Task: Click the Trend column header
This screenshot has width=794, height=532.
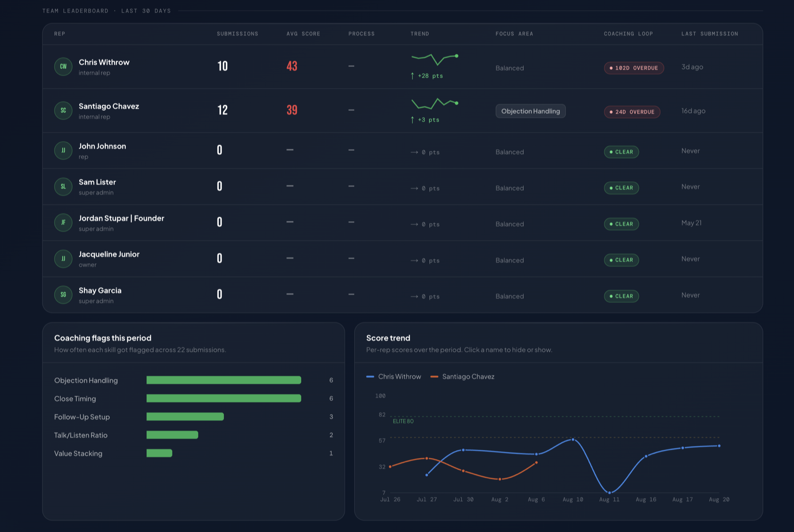Action: point(419,34)
